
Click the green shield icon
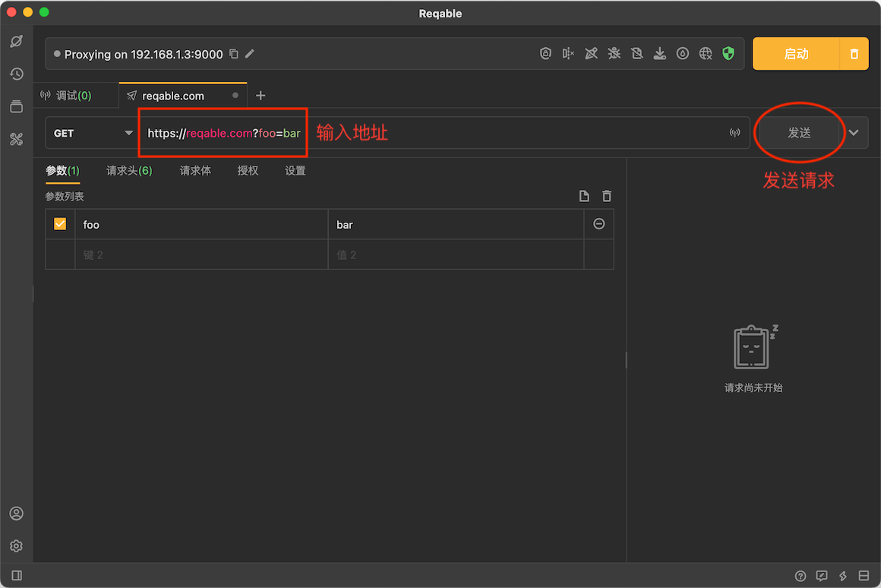coord(728,53)
